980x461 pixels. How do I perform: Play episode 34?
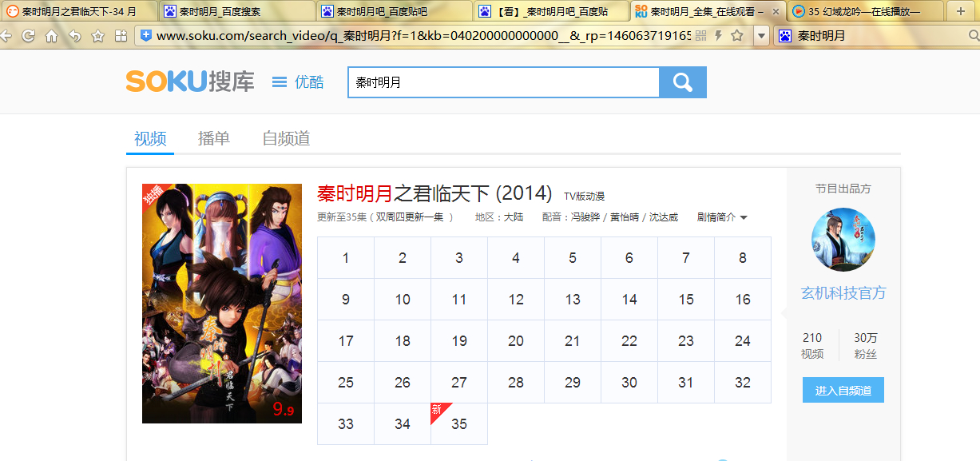(x=403, y=424)
